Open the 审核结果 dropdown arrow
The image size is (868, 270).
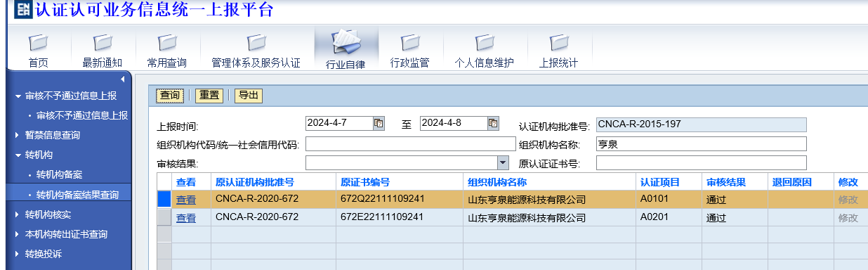503,163
